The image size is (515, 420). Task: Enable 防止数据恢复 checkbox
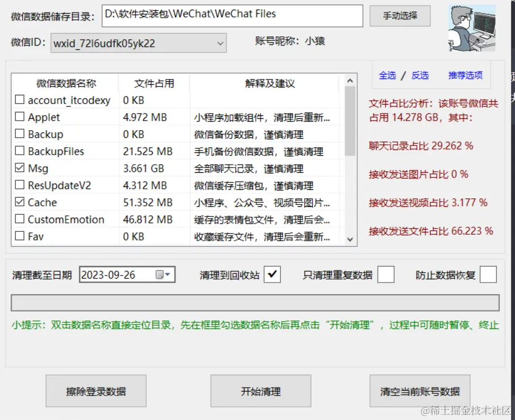coord(488,275)
